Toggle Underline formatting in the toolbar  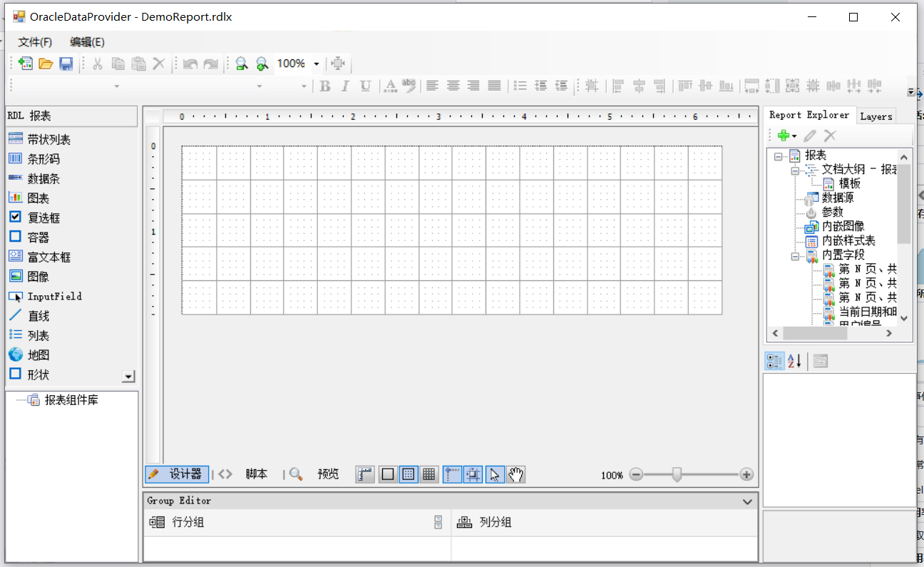[x=366, y=85]
